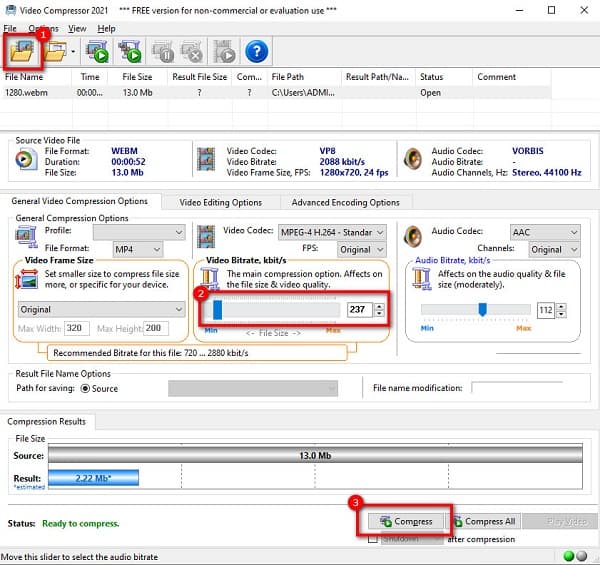Toggle the Shutdown after compression checkbox

click(x=372, y=539)
